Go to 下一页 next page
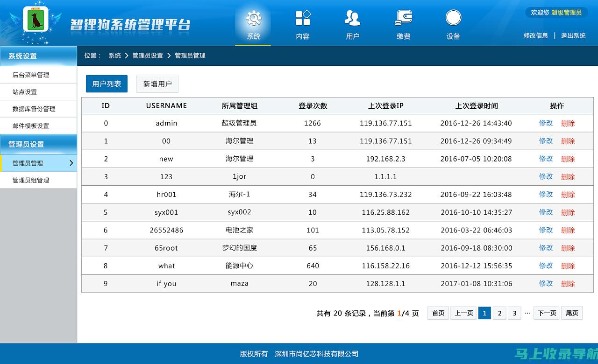Screen dimensions: 598x364 tap(547, 313)
